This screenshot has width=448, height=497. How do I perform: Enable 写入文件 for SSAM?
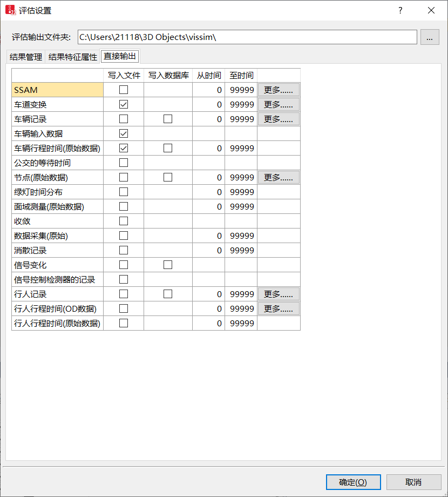pos(123,90)
